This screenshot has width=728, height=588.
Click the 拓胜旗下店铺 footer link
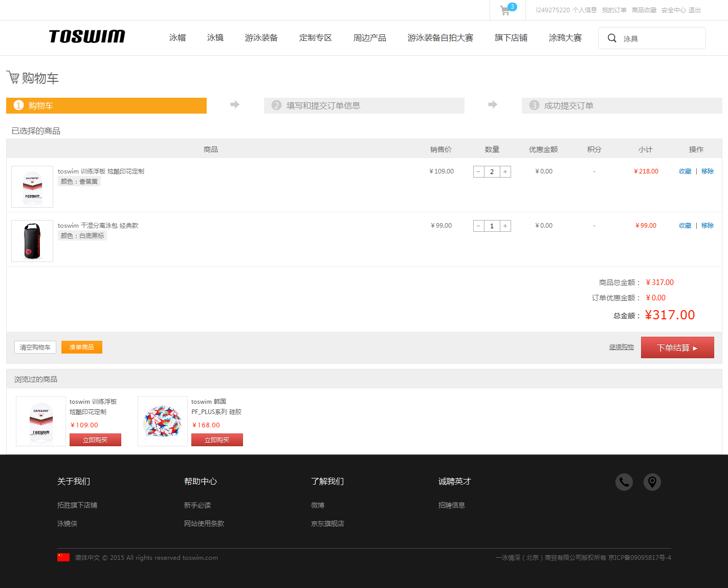(x=77, y=505)
